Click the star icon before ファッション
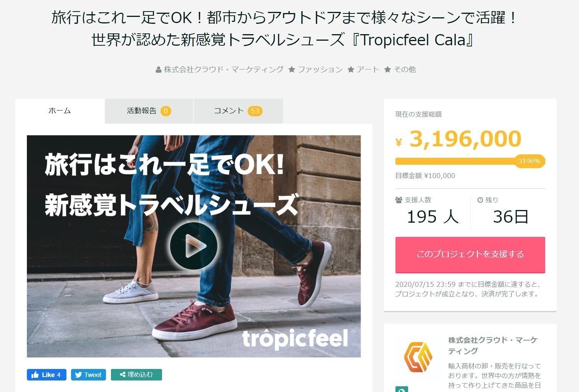 (x=292, y=69)
